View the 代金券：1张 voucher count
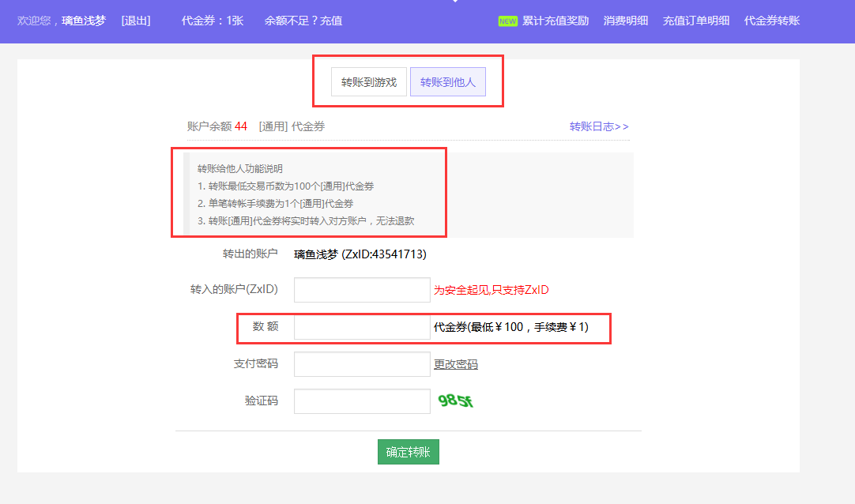This screenshot has height=504, width=855. (213, 21)
